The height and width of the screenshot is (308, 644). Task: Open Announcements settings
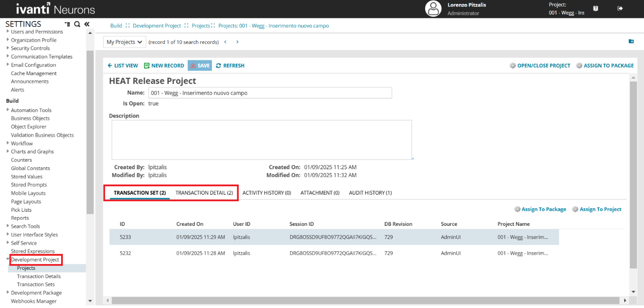coord(30,81)
